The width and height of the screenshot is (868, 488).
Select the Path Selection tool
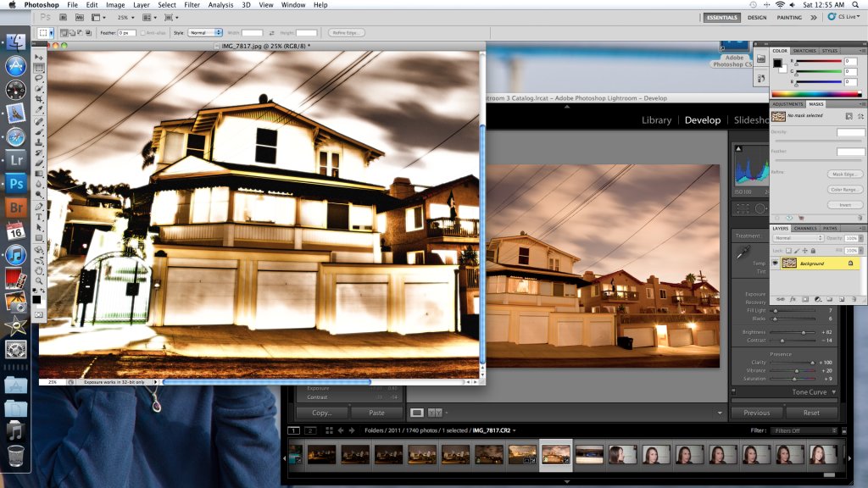tap(39, 227)
